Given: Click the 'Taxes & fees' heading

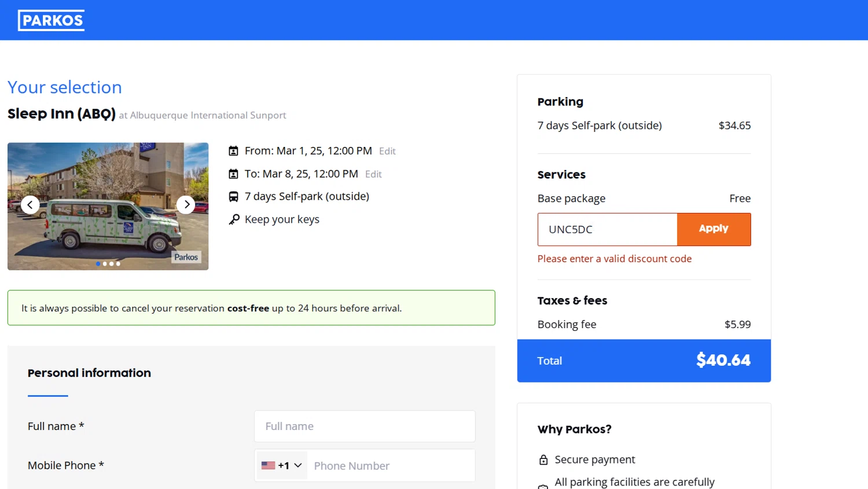Looking at the screenshot, I should click(572, 300).
